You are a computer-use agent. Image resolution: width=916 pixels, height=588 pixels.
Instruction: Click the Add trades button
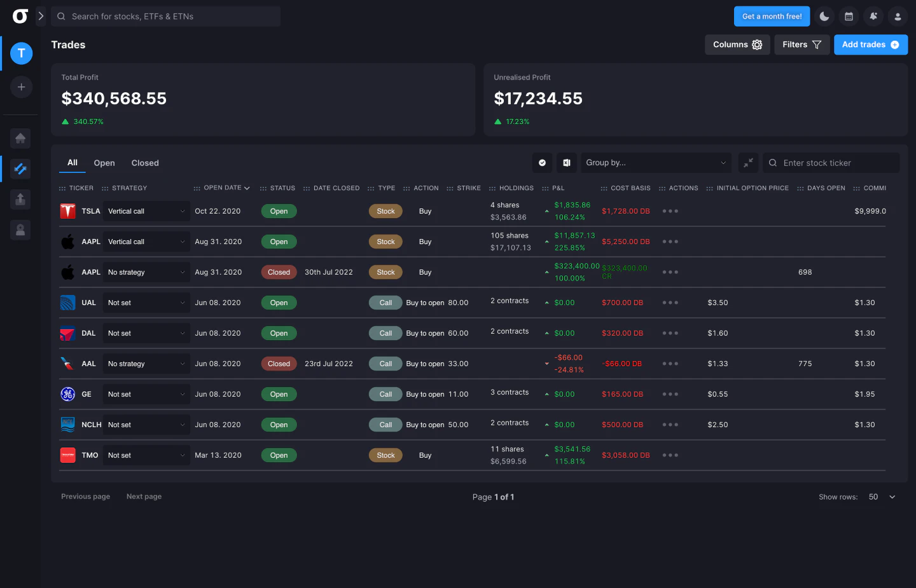870,44
